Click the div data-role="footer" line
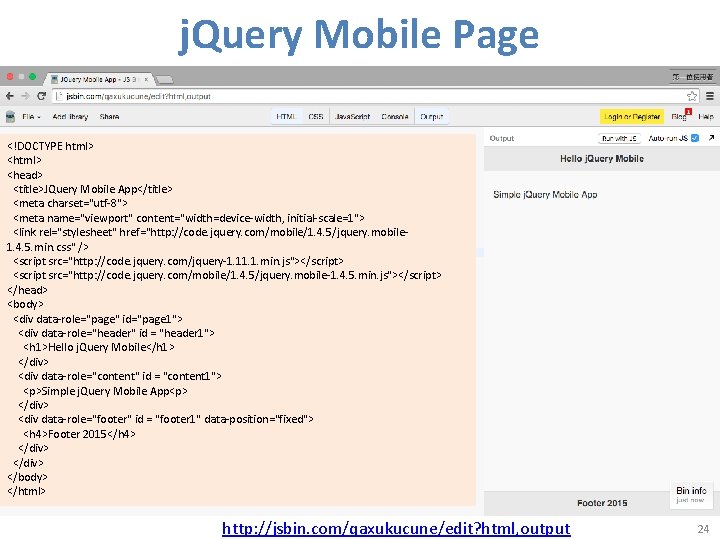Viewport: 720px width, 540px height. pyautogui.click(x=166, y=419)
